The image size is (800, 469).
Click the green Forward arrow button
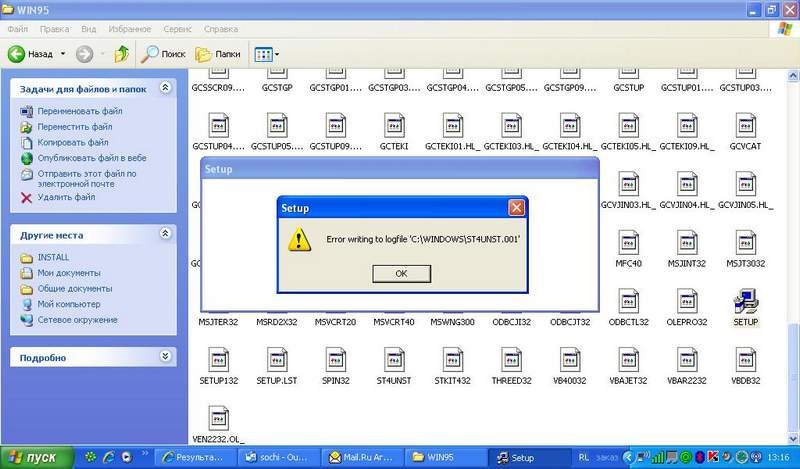[85, 54]
